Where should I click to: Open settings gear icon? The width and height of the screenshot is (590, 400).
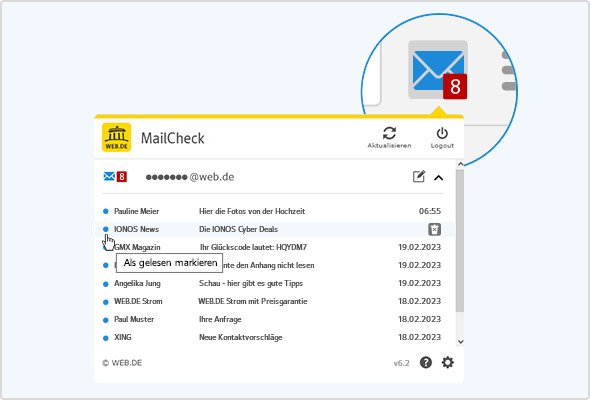447,362
